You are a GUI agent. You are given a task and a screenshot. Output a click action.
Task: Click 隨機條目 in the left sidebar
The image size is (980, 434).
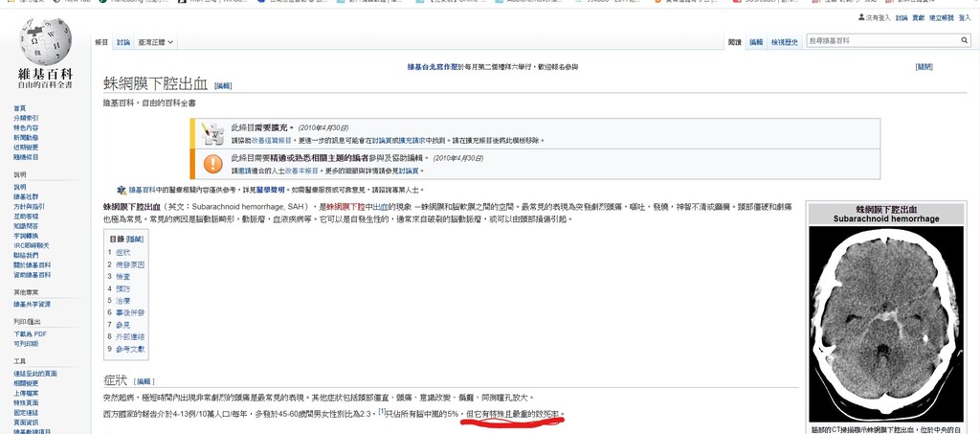click(x=26, y=156)
